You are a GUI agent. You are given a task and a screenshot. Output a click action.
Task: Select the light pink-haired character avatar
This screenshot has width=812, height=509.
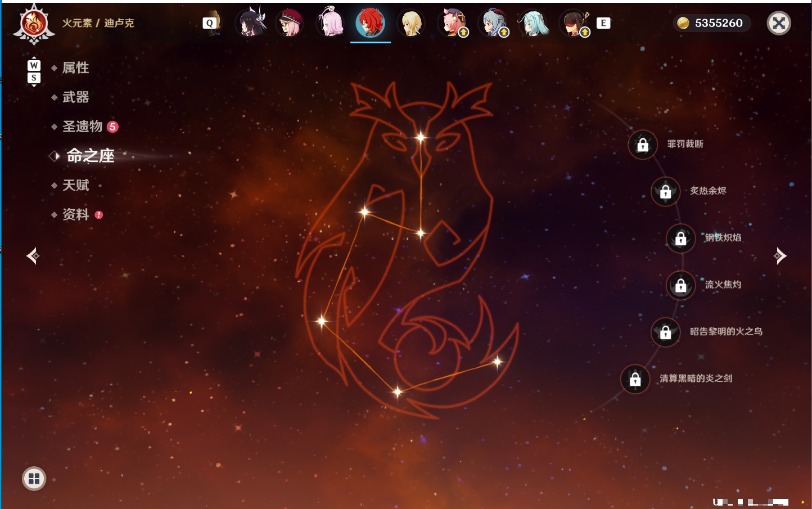tap(331, 22)
